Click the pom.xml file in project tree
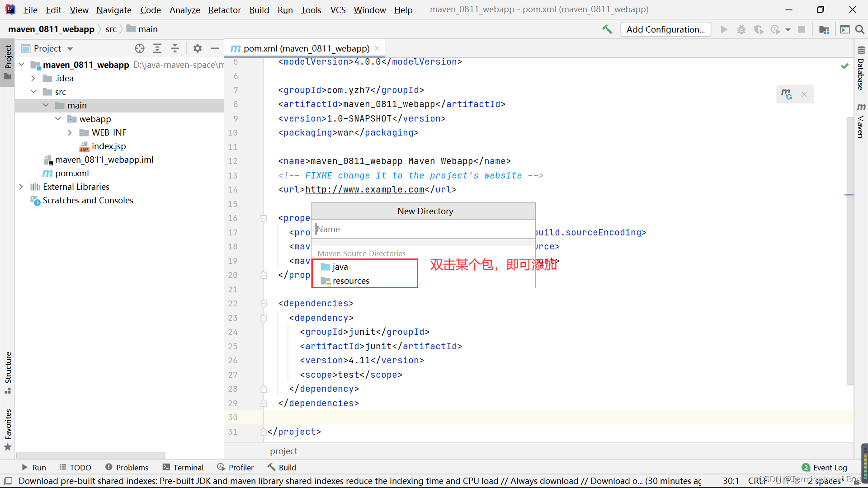 point(72,173)
